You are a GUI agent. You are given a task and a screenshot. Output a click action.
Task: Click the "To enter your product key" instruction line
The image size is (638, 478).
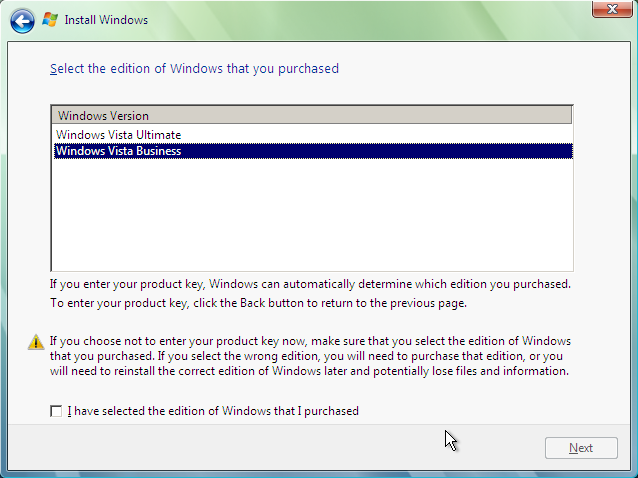click(258, 302)
